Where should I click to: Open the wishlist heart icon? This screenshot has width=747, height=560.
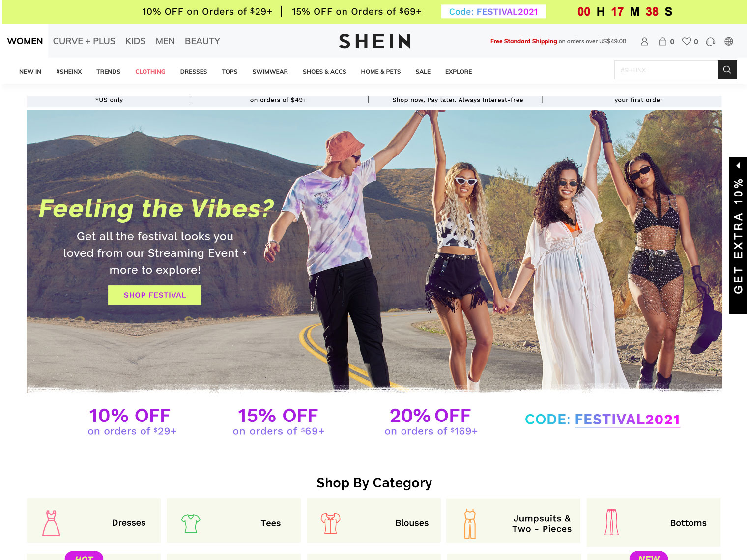tap(687, 42)
